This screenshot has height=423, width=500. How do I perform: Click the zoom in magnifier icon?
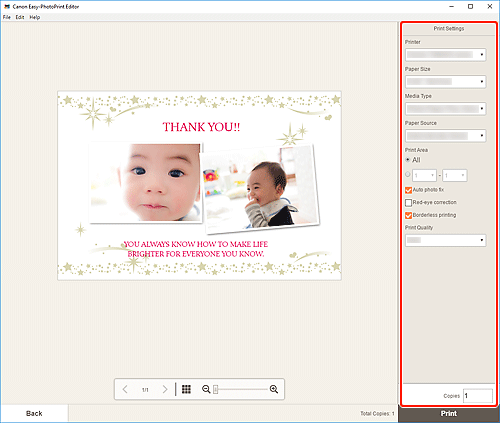(x=274, y=389)
